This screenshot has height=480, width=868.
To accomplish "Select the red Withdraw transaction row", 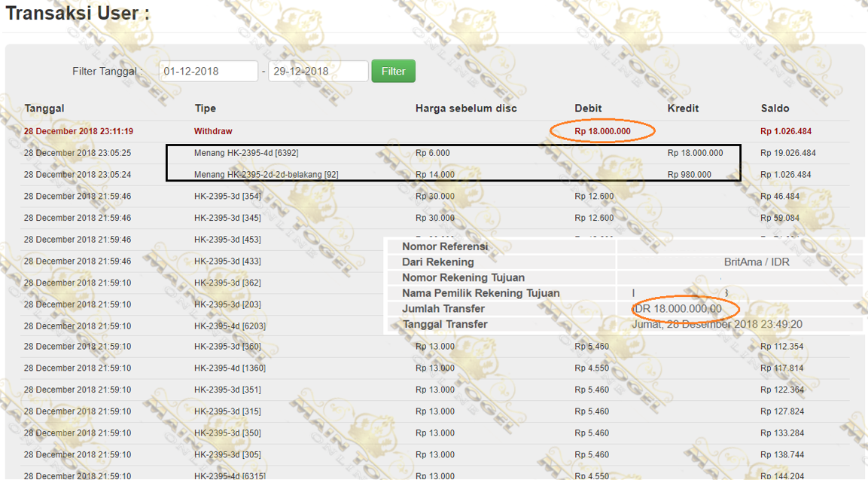I will (213, 131).
